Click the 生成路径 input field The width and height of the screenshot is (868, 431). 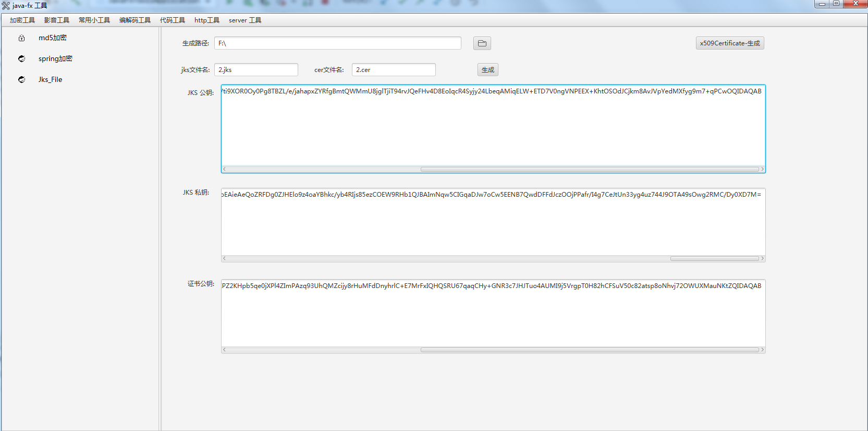point(337,43)
